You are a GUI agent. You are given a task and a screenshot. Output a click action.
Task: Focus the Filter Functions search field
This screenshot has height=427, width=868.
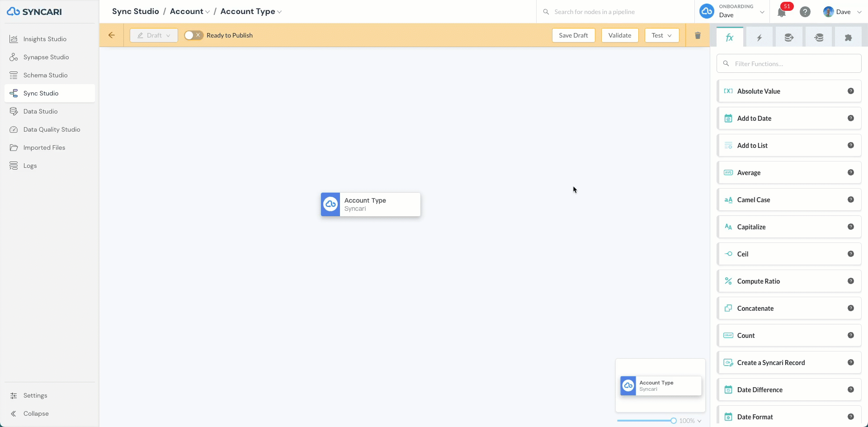tap(789, 63)
